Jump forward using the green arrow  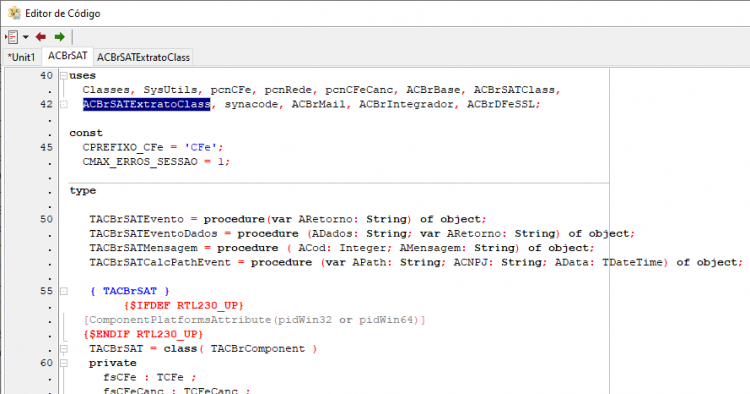tap(59, 37)
